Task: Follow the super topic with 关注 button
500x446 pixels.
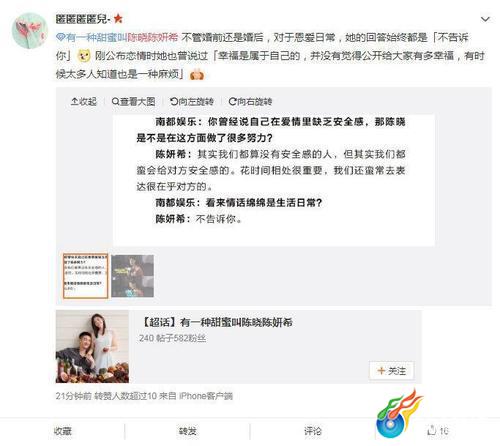Action: (x=392, y=370)
